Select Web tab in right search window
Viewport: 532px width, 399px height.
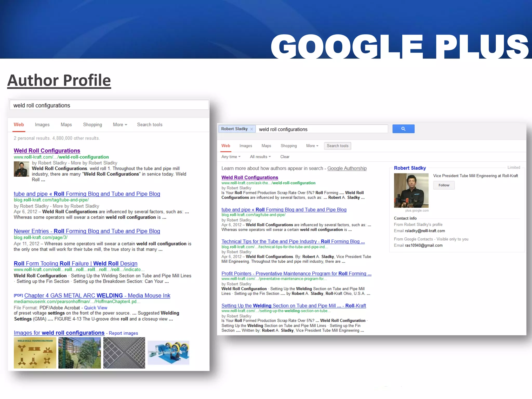(226, 146)
